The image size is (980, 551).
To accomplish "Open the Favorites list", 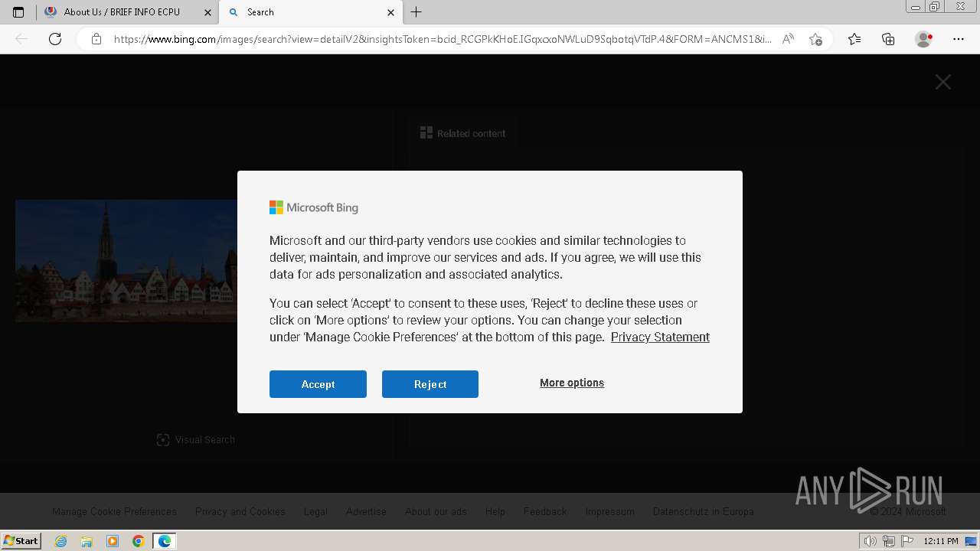I will point(854,39).
